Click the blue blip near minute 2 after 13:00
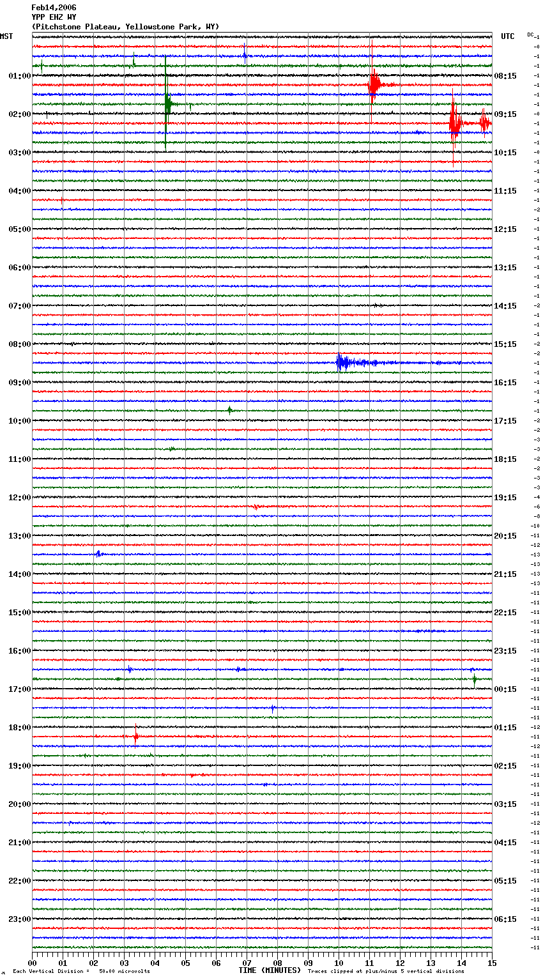This screenshot has height=980, width=543. pyautogui.click(x=98, y=554)
